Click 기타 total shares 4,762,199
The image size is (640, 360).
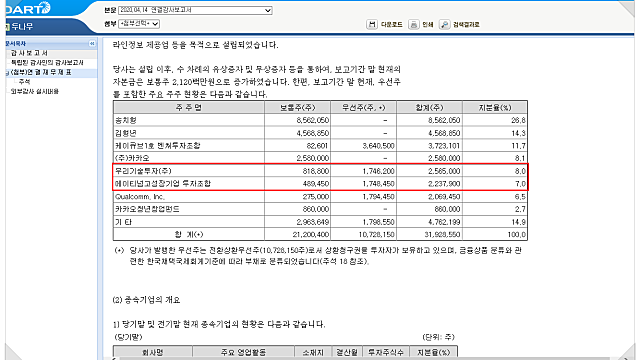[444, 222]
